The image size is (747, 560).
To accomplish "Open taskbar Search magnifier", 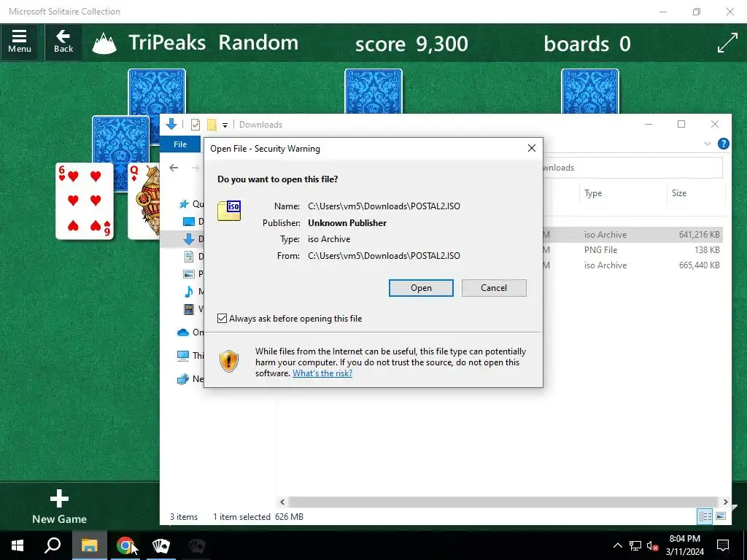I will coord(53,545).
